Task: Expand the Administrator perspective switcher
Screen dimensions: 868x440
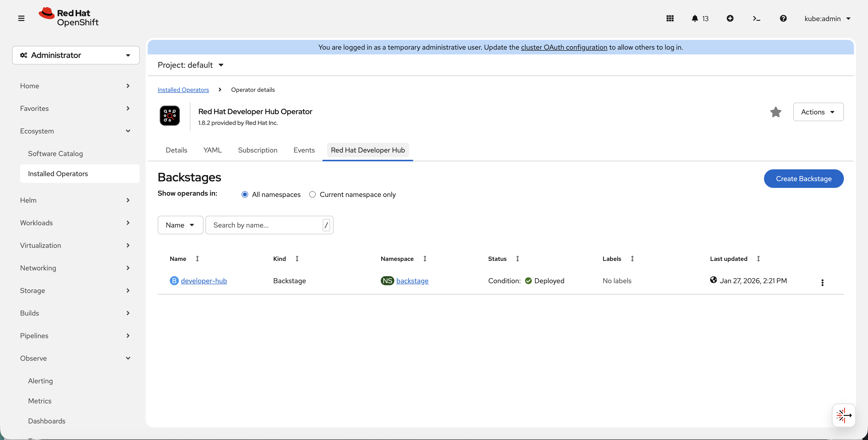Action: coord(76,55)
